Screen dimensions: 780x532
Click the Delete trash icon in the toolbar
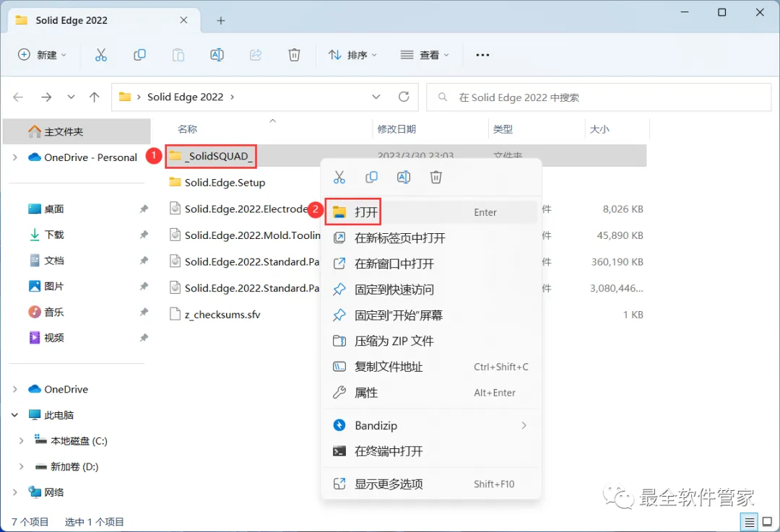click(x=295, y=55)
